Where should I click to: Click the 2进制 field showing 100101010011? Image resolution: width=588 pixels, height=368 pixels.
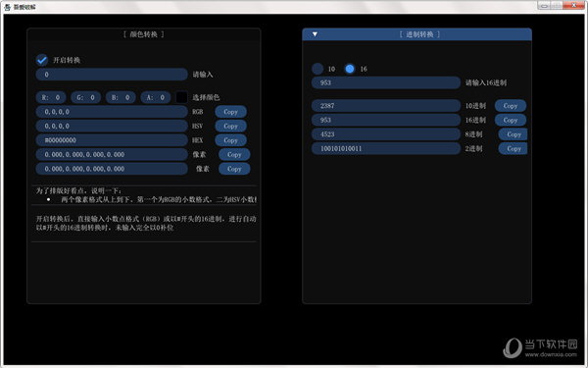(x=386, y=148)
